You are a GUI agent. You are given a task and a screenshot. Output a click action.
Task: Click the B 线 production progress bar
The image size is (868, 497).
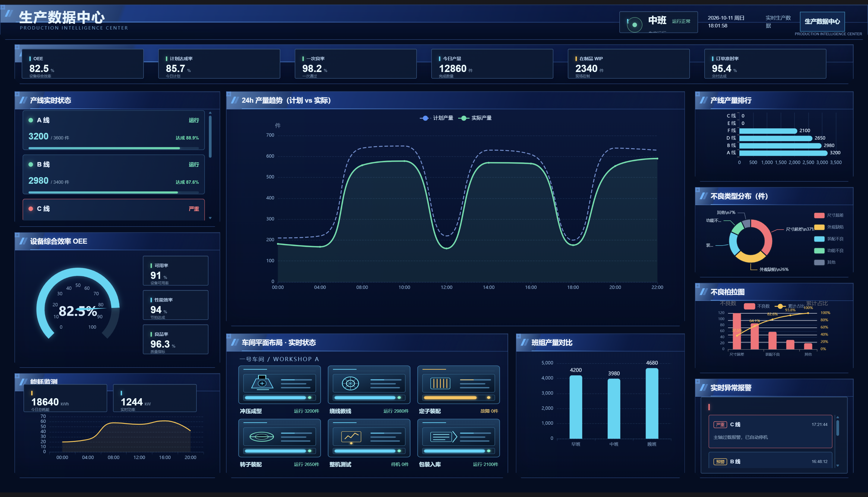[x=114, y=192]
